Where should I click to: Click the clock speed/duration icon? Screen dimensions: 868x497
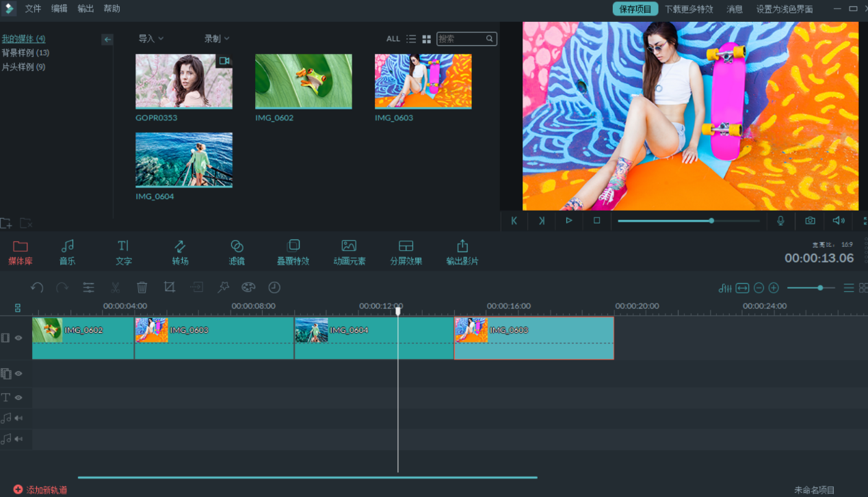[x=274, y=288]
